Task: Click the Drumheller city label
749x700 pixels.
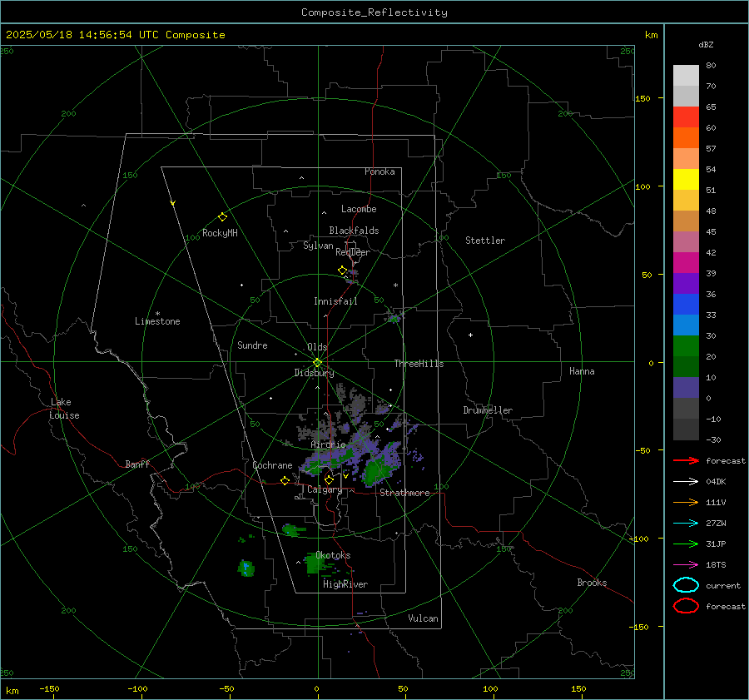Action: [x=488, y=410]
